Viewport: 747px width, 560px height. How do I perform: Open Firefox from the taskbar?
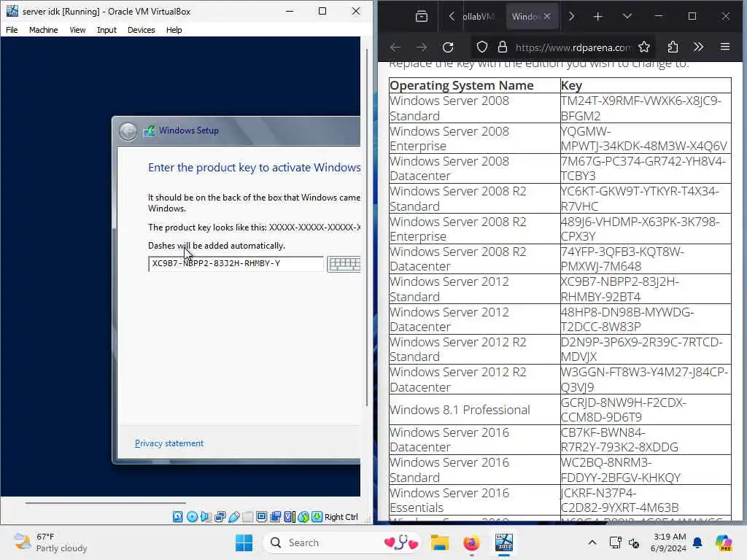pos(472,542)
